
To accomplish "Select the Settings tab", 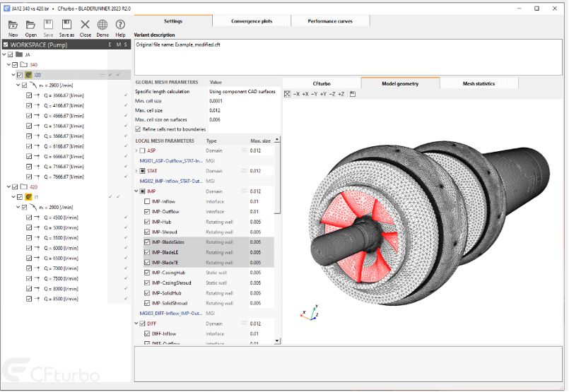I will pyautogui.click(x=173, y=21).
